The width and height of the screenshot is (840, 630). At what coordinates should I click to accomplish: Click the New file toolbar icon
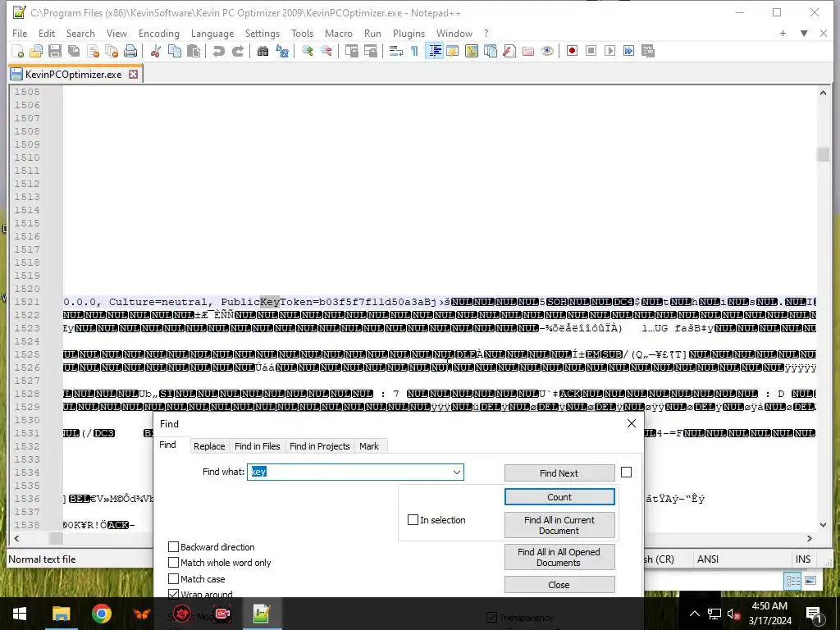18,51
